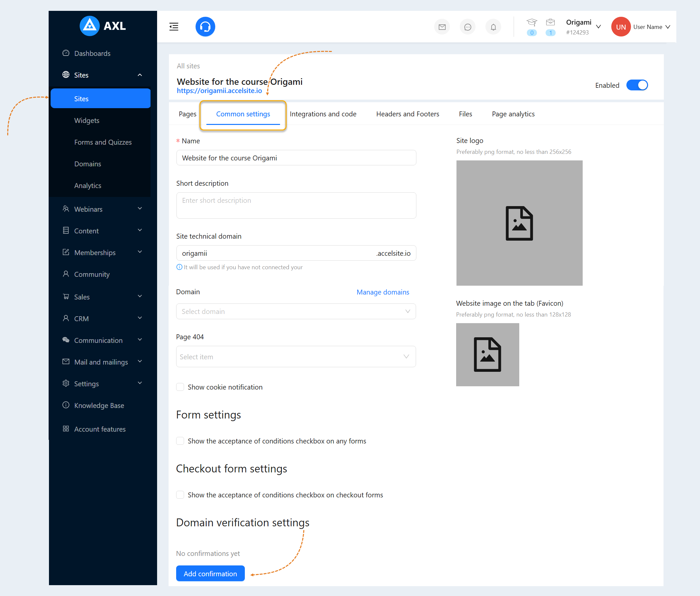
Task: Click the Short description text area
Action: click(x=296, y=205)
